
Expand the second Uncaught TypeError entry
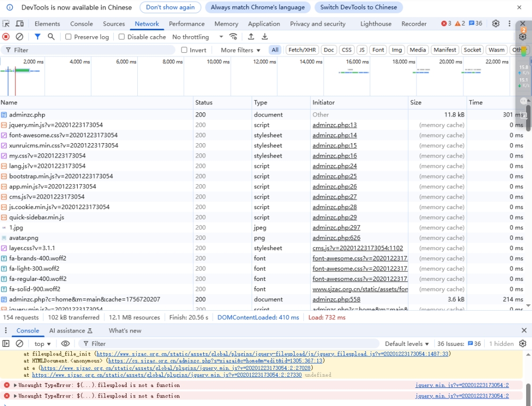point(15,396)
